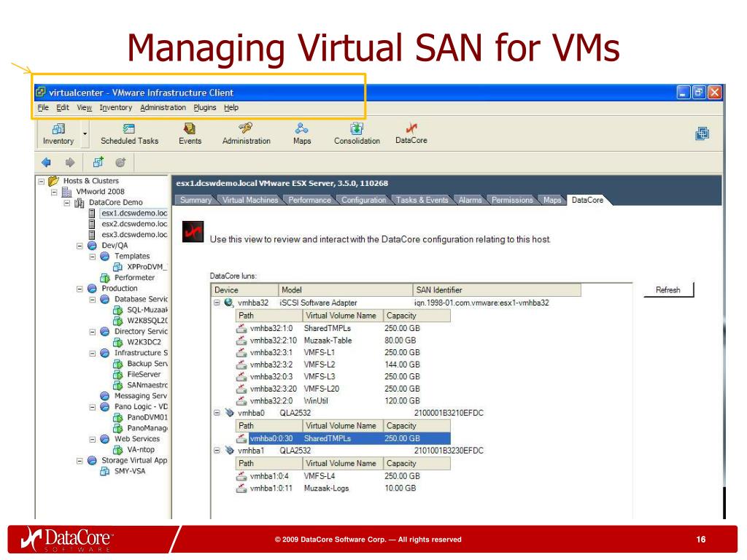Open the Consolidation toolbar icon
Screen dimensions: 747x560
coord(357,134)
